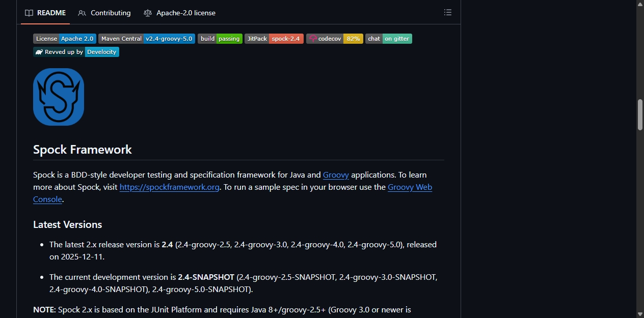Click the README book icon
The width and height of the screenshot is (644, 318).
(x=29, y=13)
